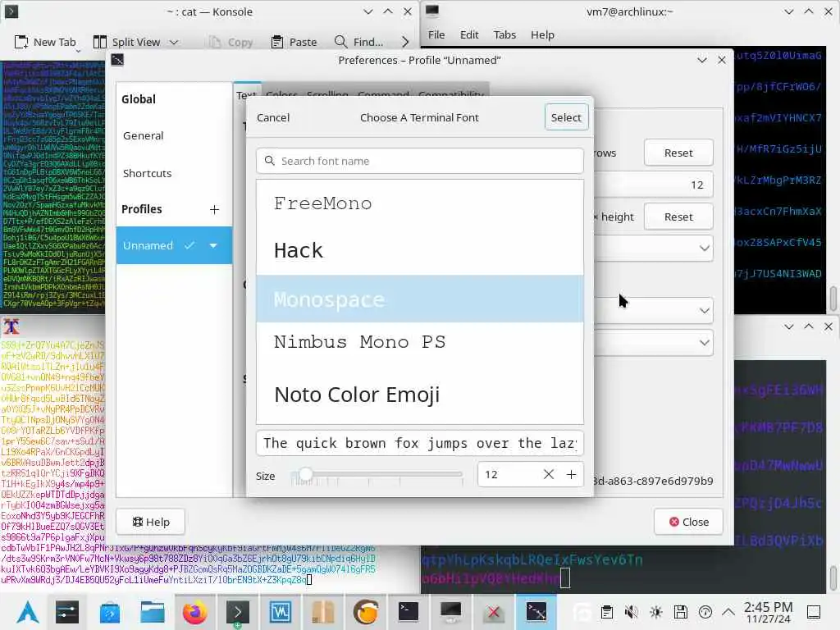Click the show desktop button in taskbar
This screenshot has height=630, width=840.
point(814,612)
